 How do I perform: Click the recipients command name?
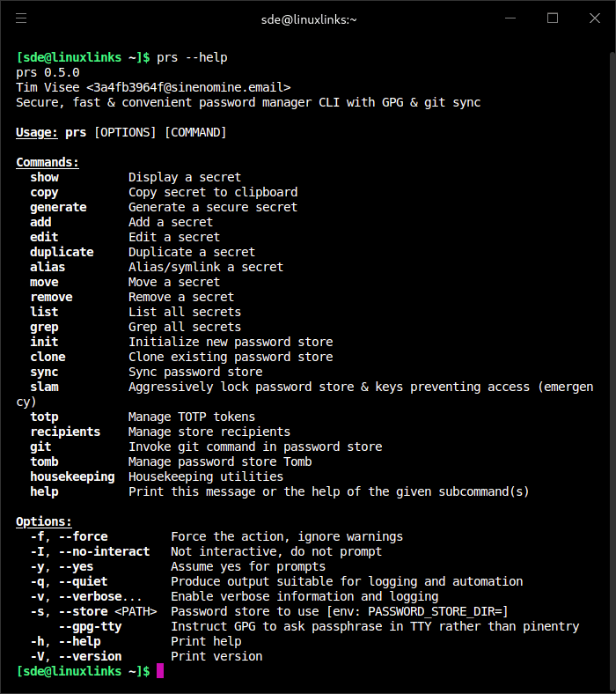[65, 432]
